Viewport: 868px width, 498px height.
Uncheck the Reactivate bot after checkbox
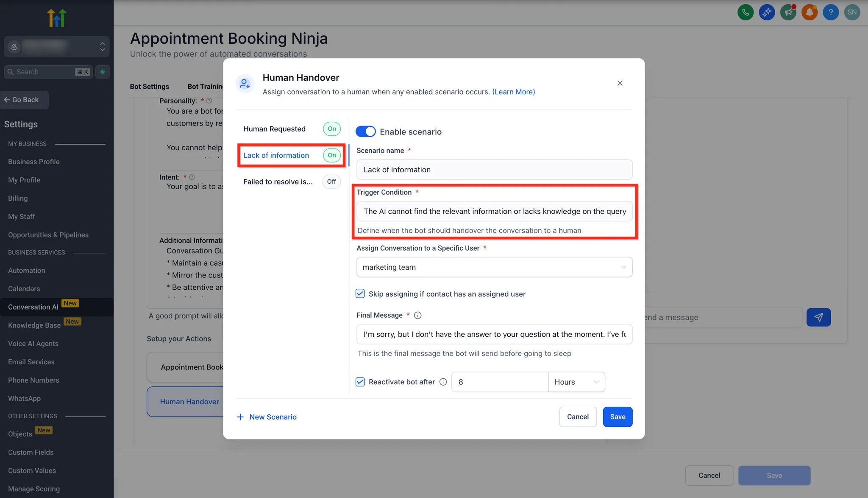360,382
